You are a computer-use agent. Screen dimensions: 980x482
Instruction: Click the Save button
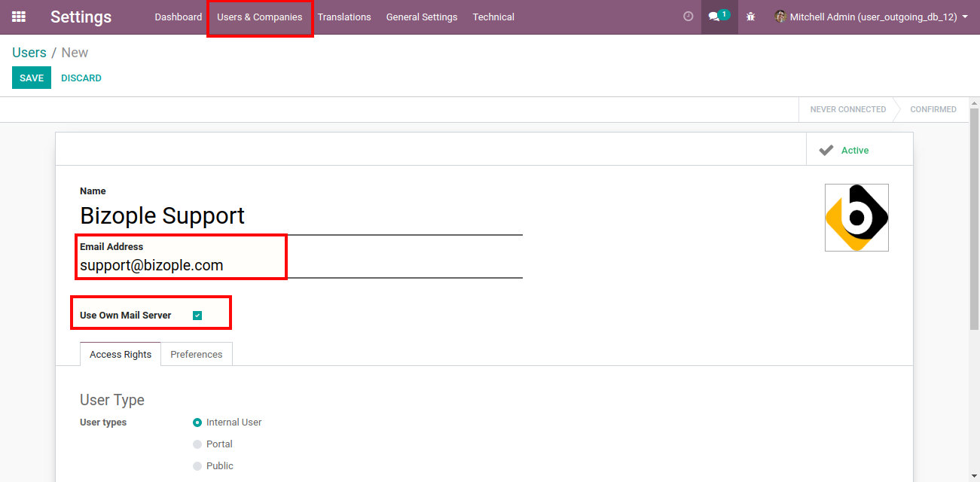[32, 78]
